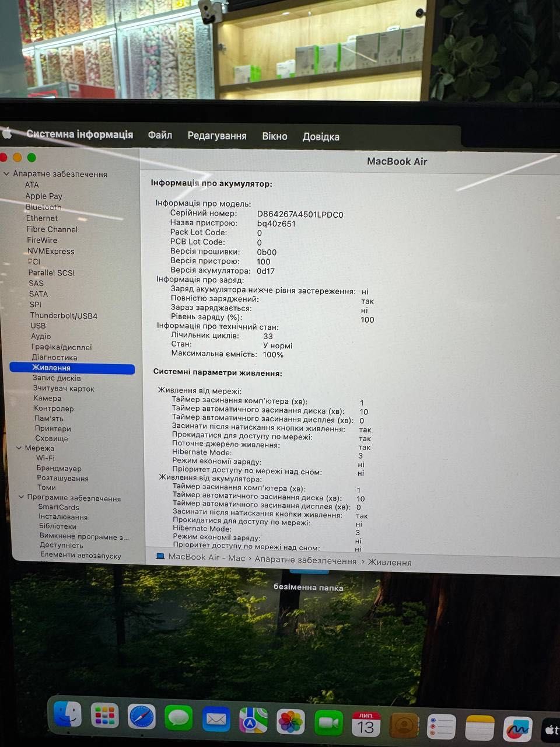The image size is (560, 747).
Task: Launch Safari from the Dock
Action: (x=142, y=717)
